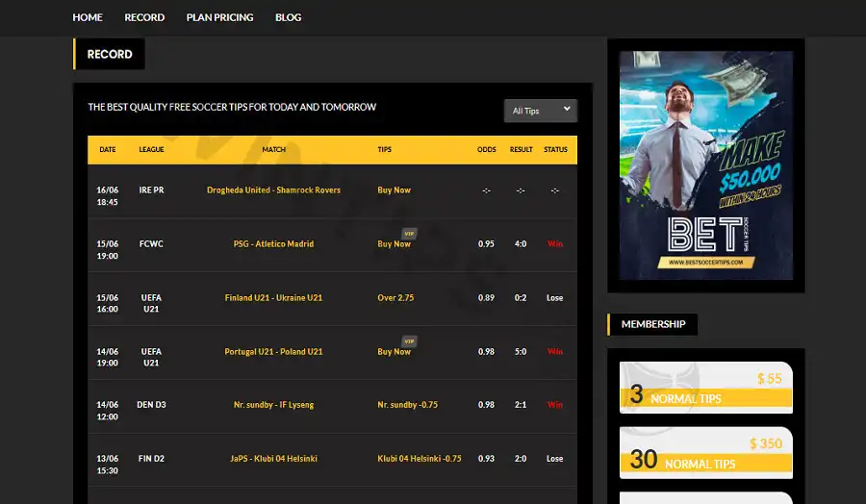Open Portugal U21 - Poland U21 match link
The image size is (866, 504).
point(273,352)
